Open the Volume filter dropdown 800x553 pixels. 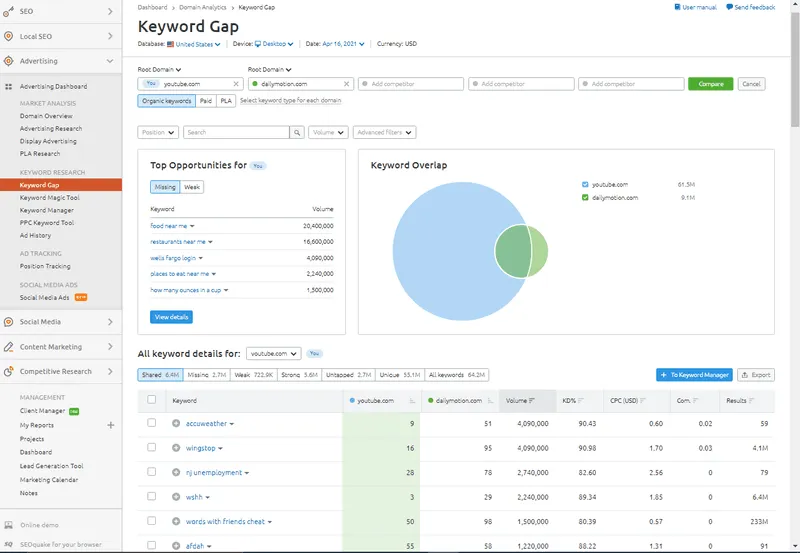click(x=328, y=133)
